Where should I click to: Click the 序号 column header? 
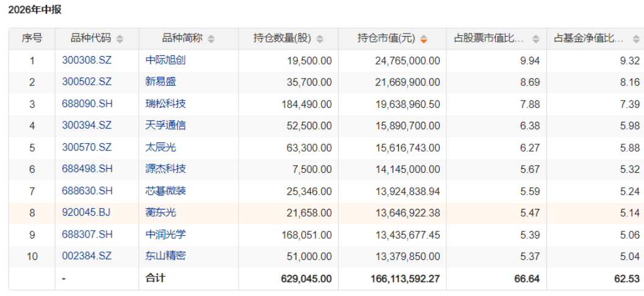tap(32, 38)
